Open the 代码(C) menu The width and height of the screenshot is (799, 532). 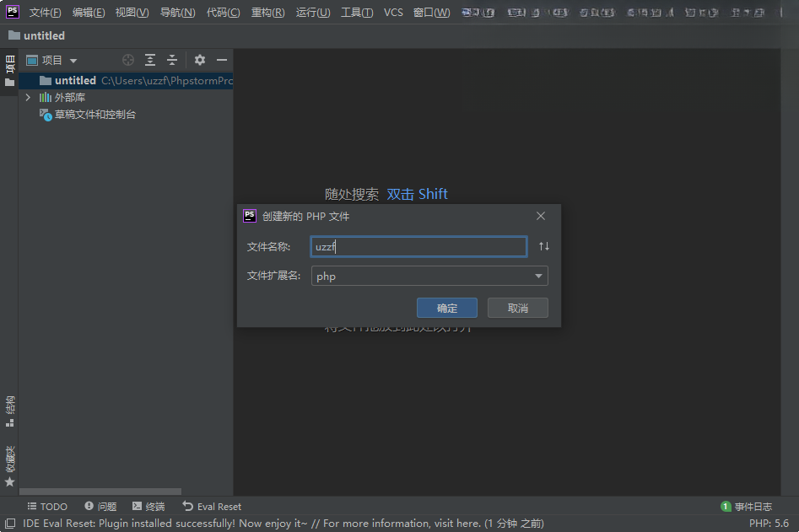(224, 12)
